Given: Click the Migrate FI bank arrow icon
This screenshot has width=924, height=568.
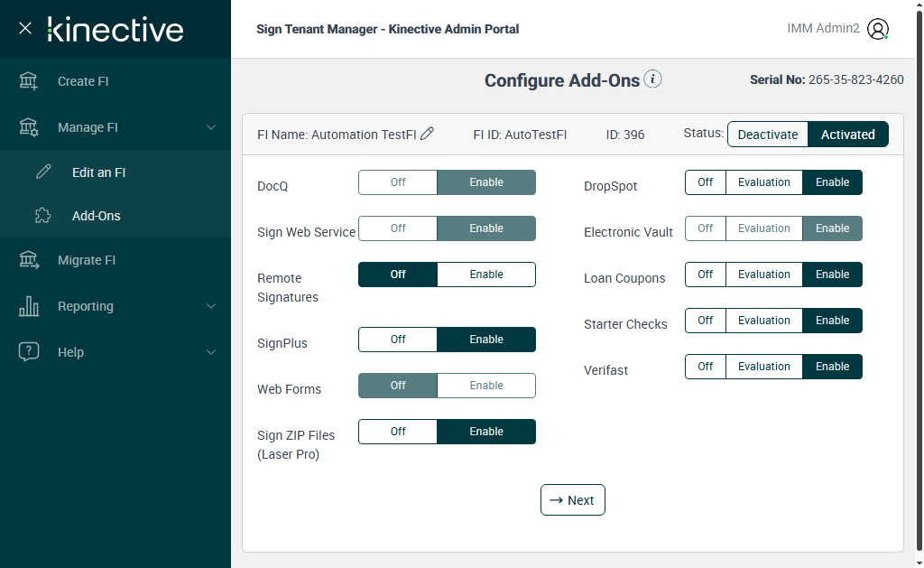Looking at the screenshot, I should point(28,260).
